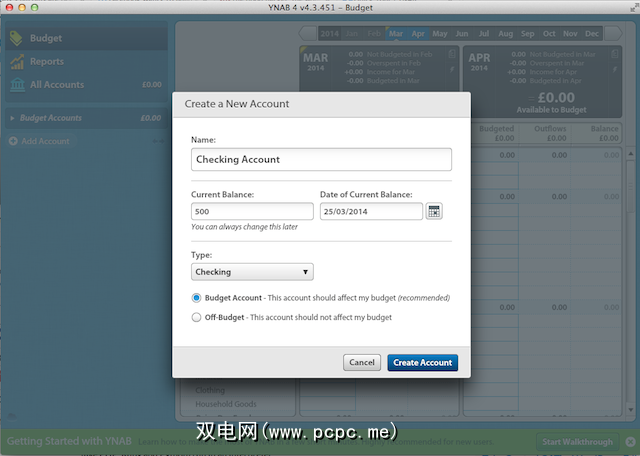The height and width of the screenshot is (456, 640).
Task: Click the Budget tag icon in sidebar
Action: tap(16, 38)
